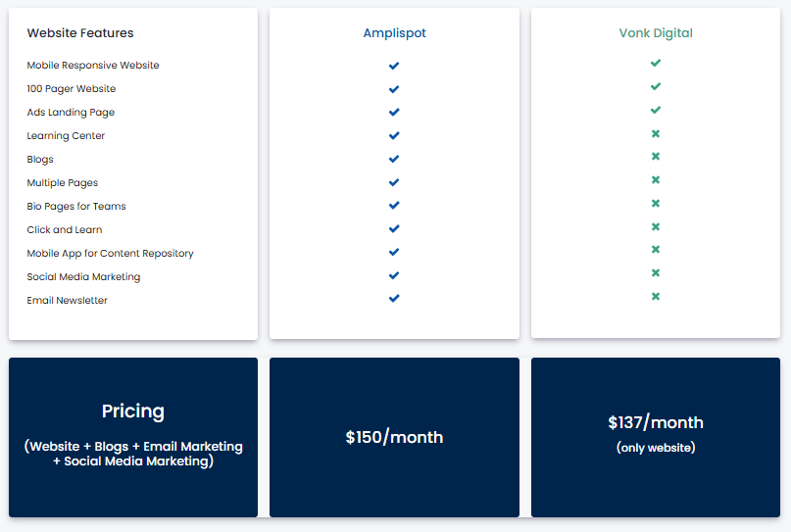
Task: Select the 100 Pager Website feature label
Action: coord(72,89)
